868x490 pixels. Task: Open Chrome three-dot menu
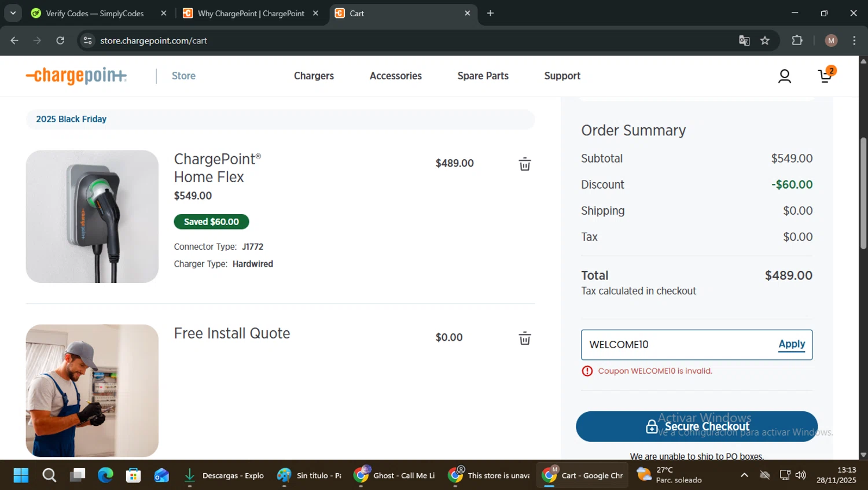pos(854,40)
